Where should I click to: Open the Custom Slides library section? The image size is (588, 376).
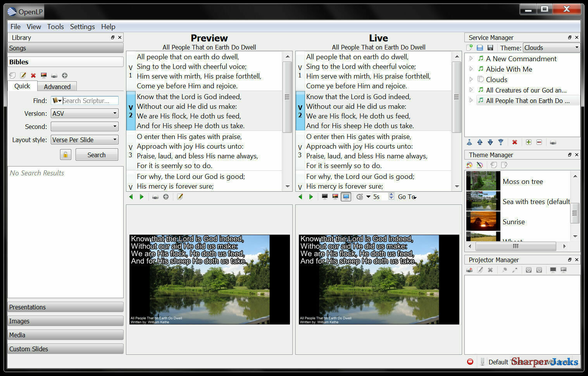click(66, 349)
